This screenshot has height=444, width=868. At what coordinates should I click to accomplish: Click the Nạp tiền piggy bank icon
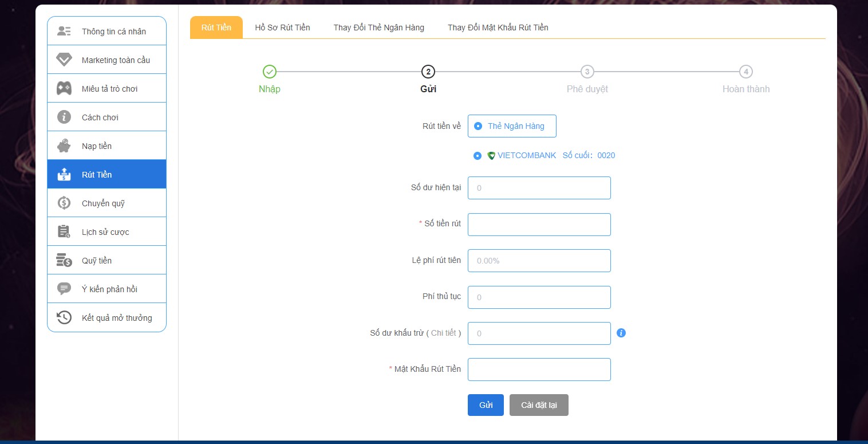click(x=64, y=146)
